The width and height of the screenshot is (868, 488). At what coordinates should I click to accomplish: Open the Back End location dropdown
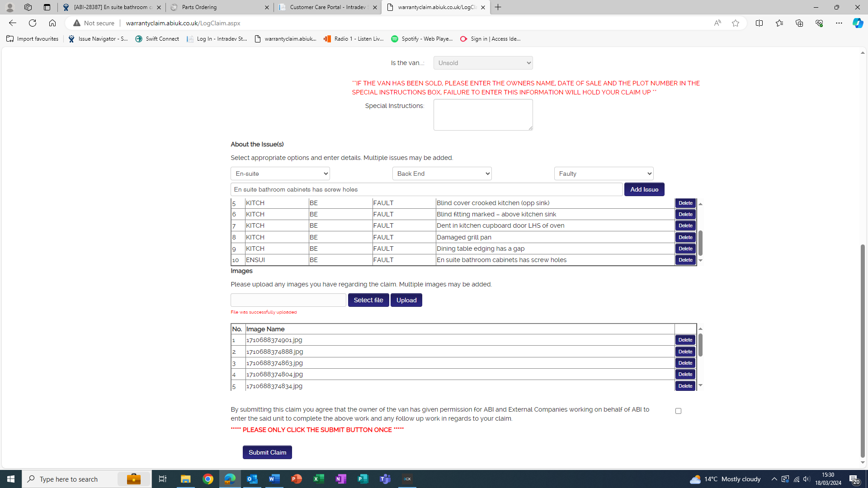click(442, 174)
